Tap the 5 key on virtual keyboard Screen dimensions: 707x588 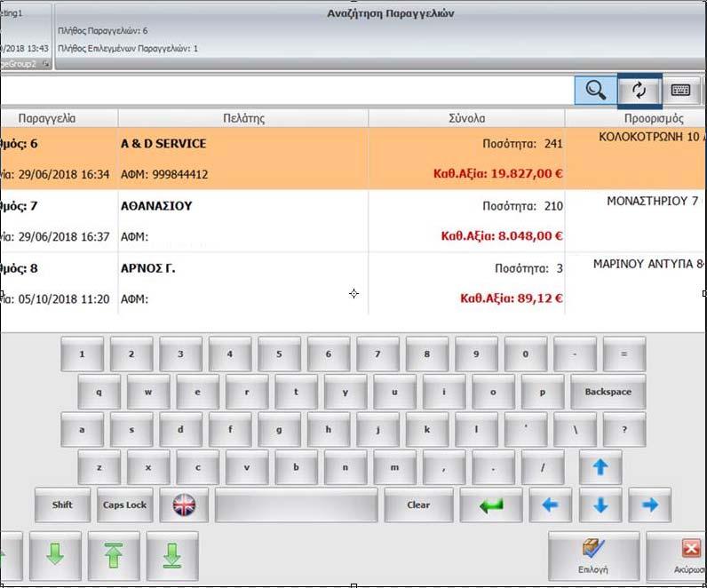point(279,354)
